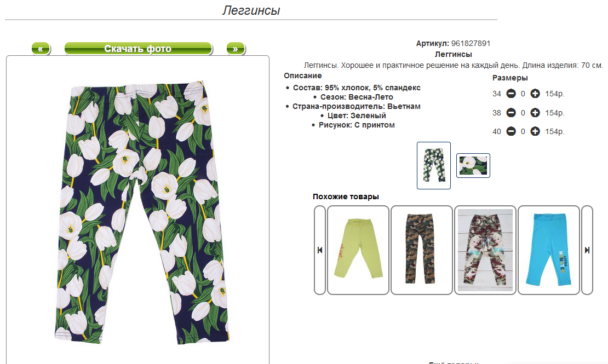Open the lime green leggings product

coord(358,250)
